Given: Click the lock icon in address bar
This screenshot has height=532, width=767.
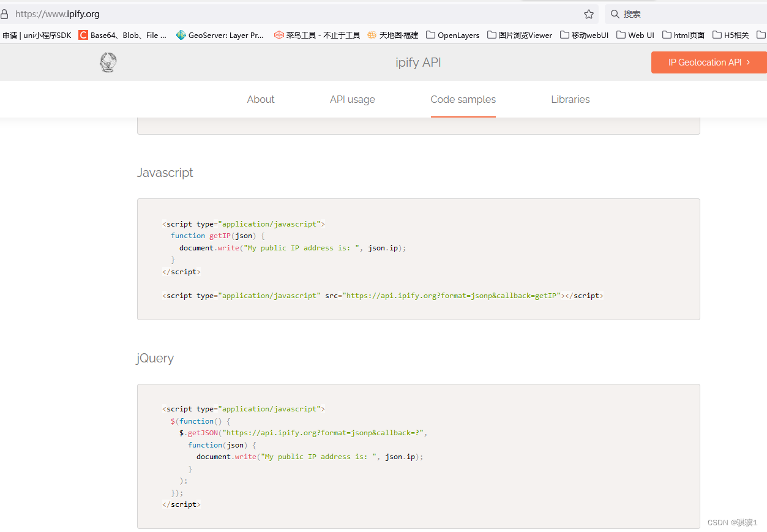Looking at the screenshot, I should (5, 14).
